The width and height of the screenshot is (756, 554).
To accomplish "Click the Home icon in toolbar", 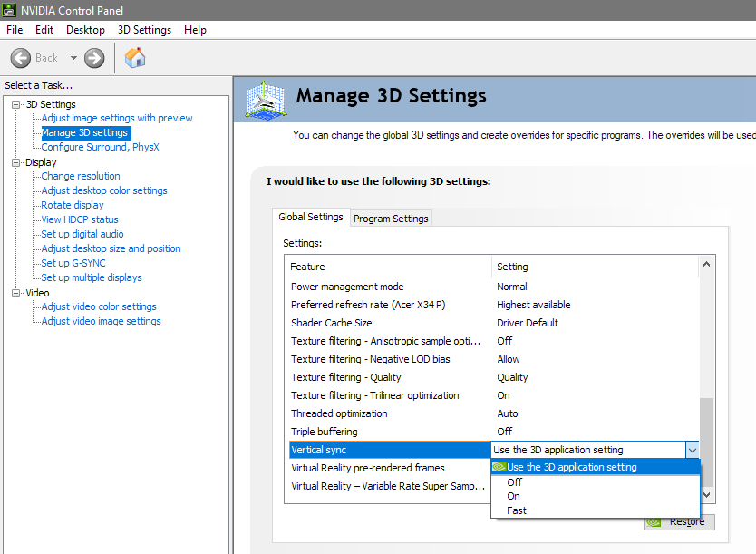I will pos(135,58).
